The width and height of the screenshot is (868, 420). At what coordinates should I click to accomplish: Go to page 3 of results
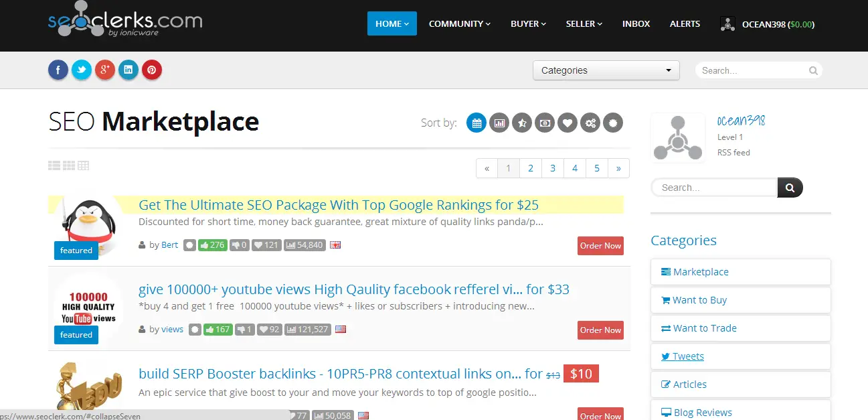[553, 168]
